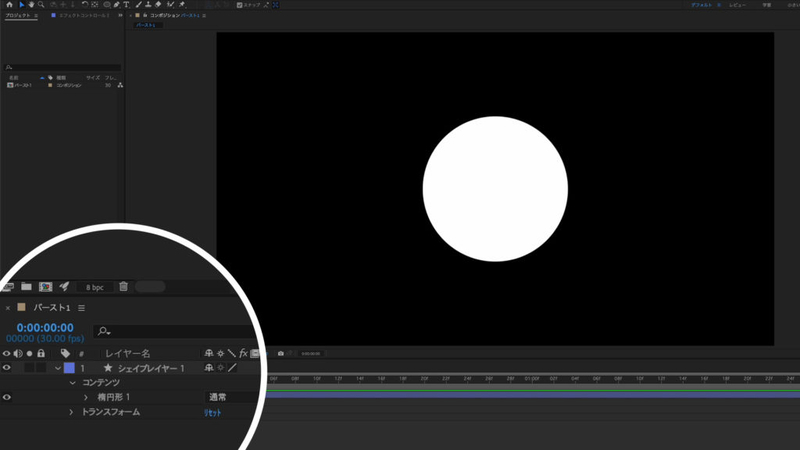Viewport: 800px width, 450px height.
Task: Toggle the スナップ snapping checkbox
Action: click(x=239, y=5)
